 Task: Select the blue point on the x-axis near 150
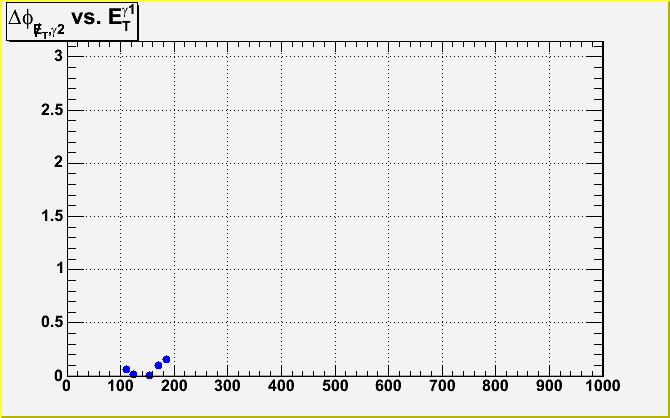coord(149,375)
